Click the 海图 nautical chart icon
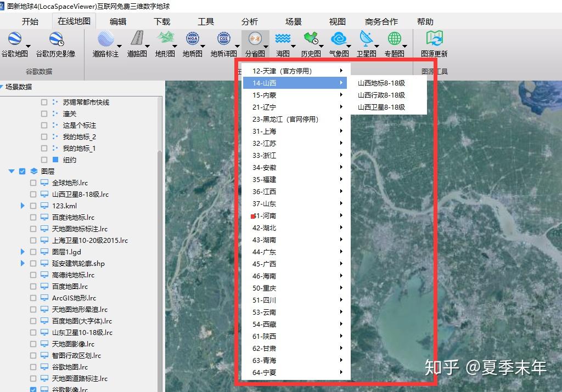The height and width of the screenshot is (392, 562). pos(283,44)
